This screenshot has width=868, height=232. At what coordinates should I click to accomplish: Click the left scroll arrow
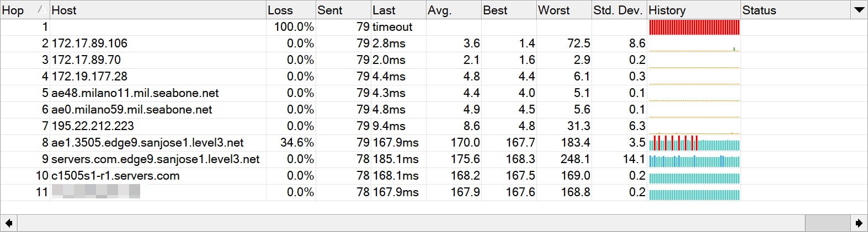[x=9, y=223]
